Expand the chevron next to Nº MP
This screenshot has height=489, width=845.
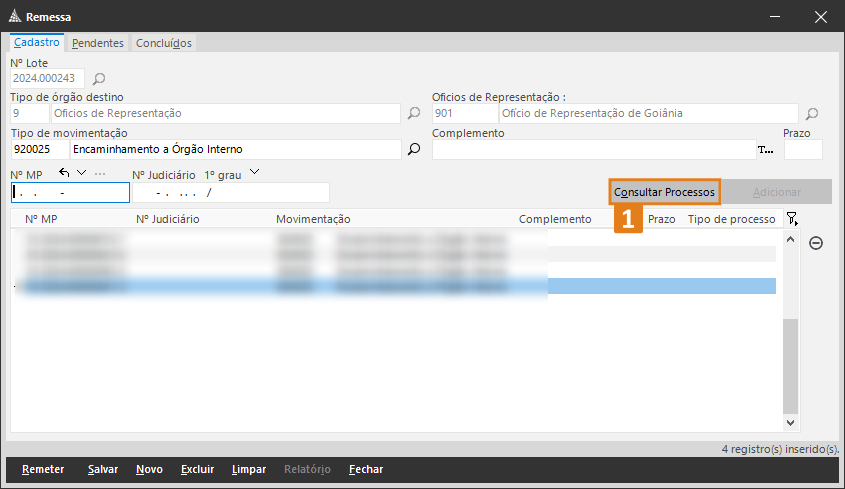point(81,173)
